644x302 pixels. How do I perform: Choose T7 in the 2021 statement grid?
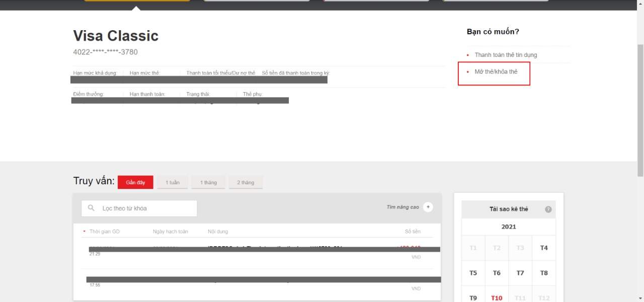tap(520, 273)
